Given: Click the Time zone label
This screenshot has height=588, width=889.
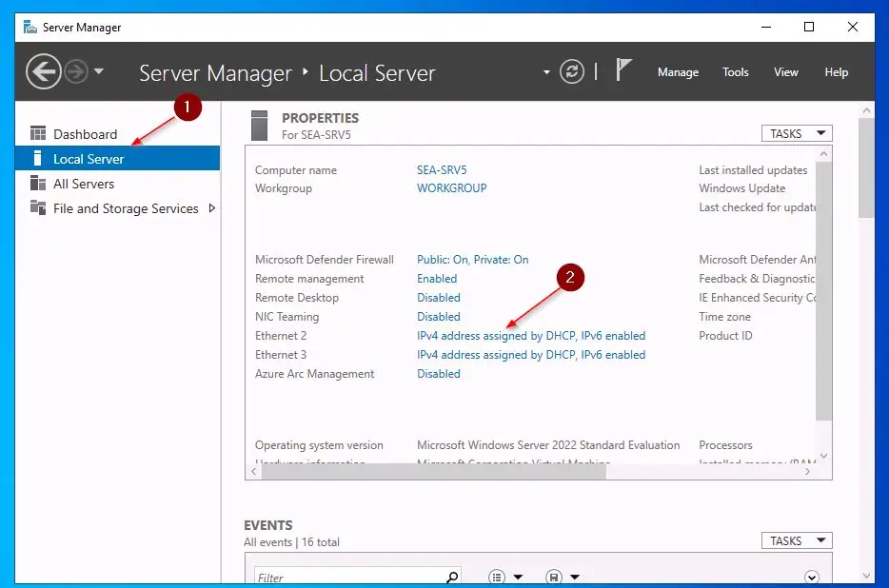Looking at the screenshot, I should coord(724,317).
